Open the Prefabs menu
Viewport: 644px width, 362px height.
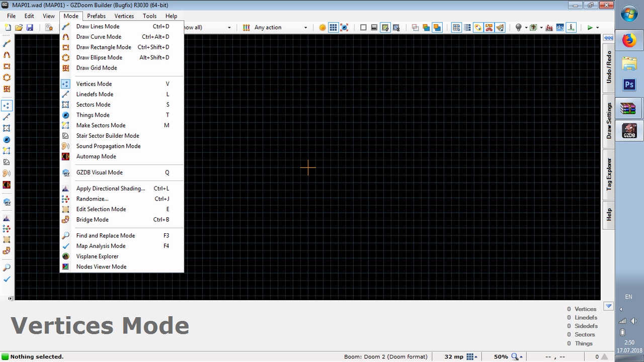(97, 16)
